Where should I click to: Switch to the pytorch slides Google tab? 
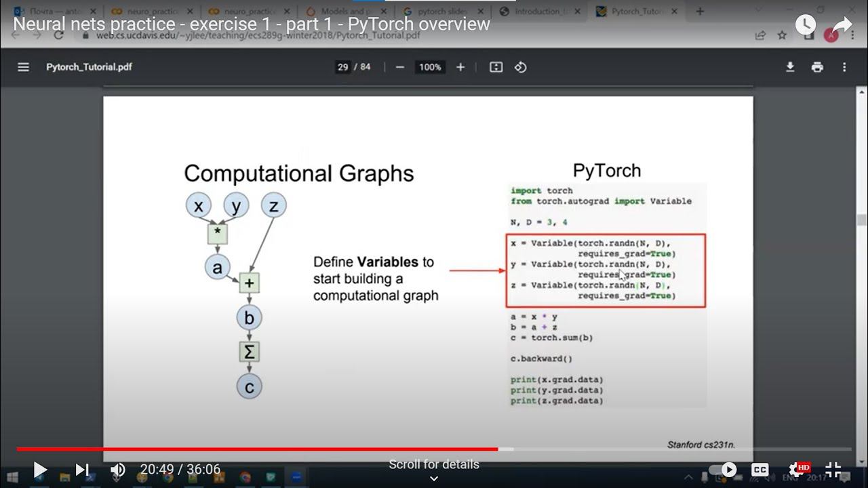(x=442, y=12)
